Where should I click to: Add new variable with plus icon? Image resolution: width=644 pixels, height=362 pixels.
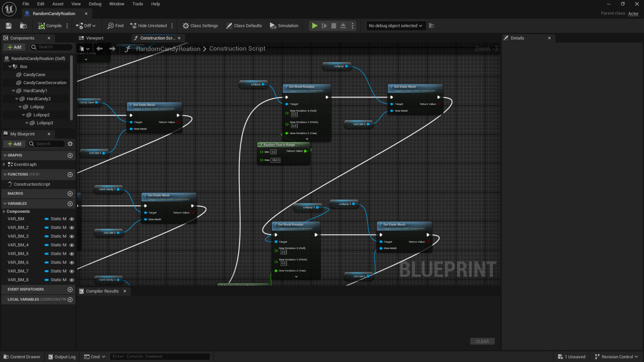click(70, 204)
